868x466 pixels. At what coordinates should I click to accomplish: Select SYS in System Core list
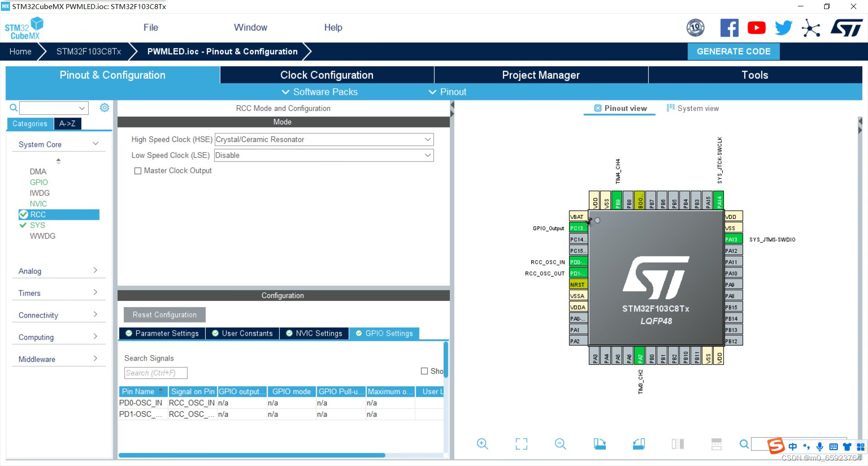pos(38,225)
